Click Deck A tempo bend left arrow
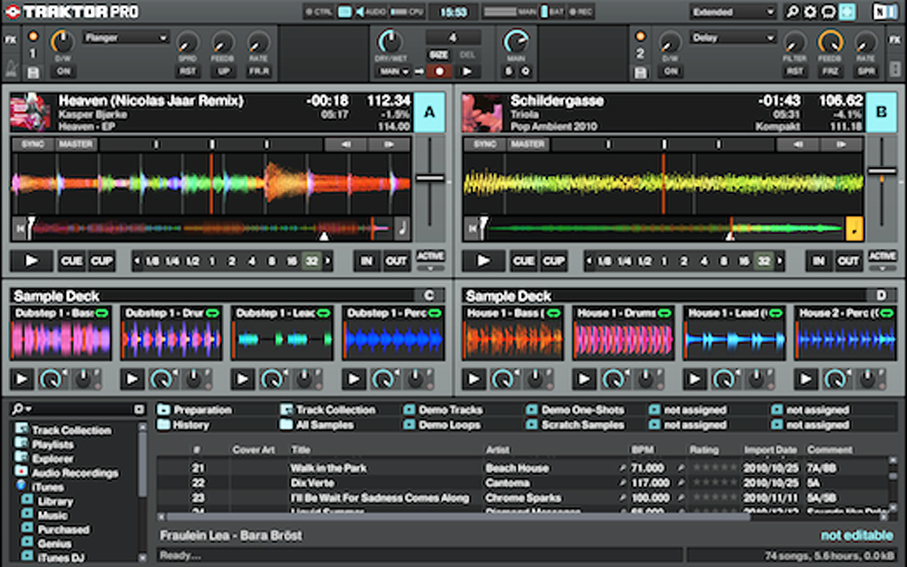907x567 pixels. [345, 144]
